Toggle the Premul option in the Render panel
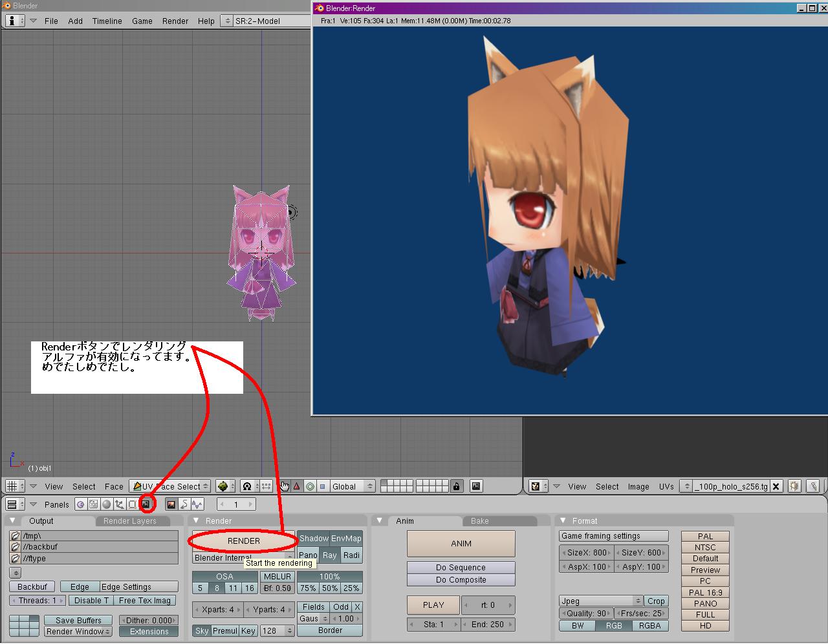828x644 pixels. (x=226, y=630)
